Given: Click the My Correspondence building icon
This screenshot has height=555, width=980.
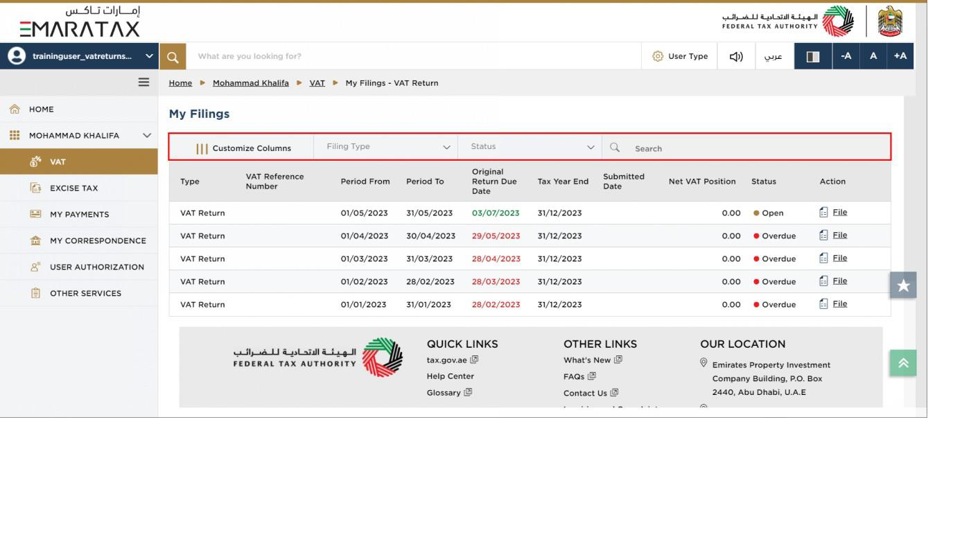Looking at the screenshot, I should (x=35, y=240).
